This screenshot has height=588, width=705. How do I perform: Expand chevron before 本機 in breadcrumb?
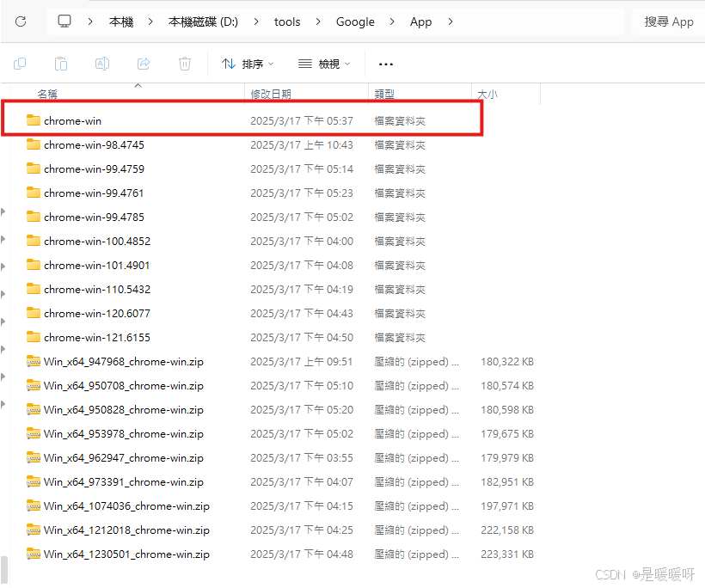pos(90,21)
